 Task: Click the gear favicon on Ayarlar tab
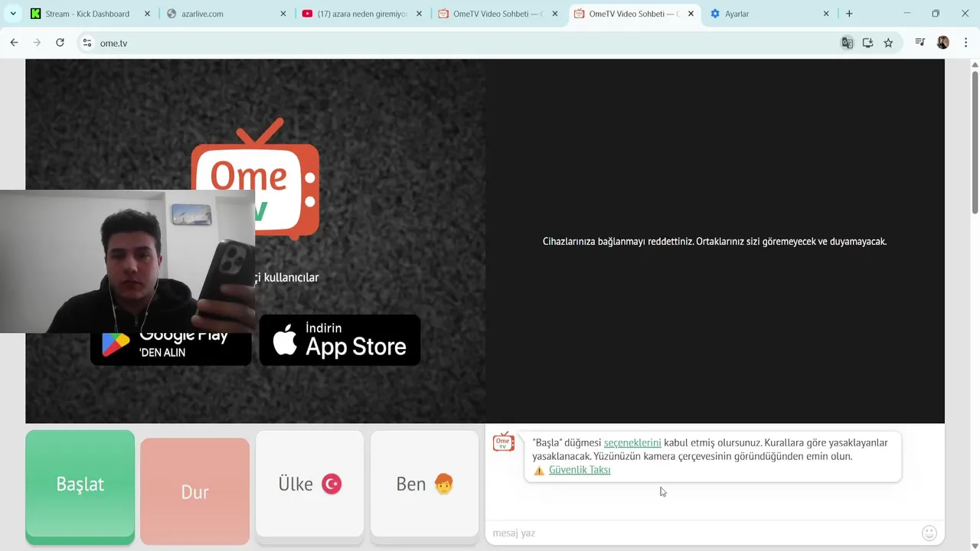(x=715, y=14)
